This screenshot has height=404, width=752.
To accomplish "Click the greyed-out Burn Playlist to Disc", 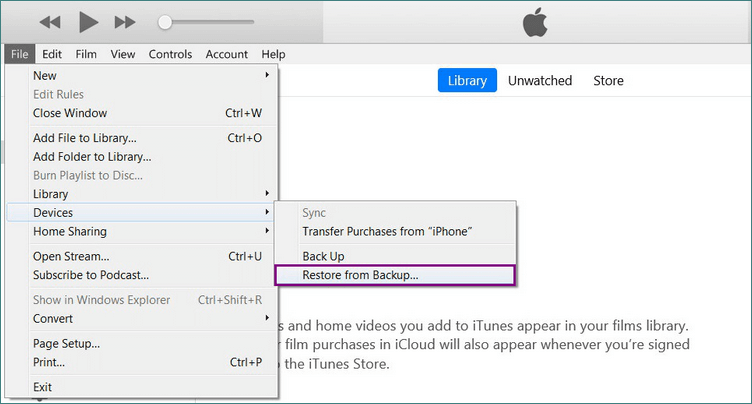I will [141, 176].
